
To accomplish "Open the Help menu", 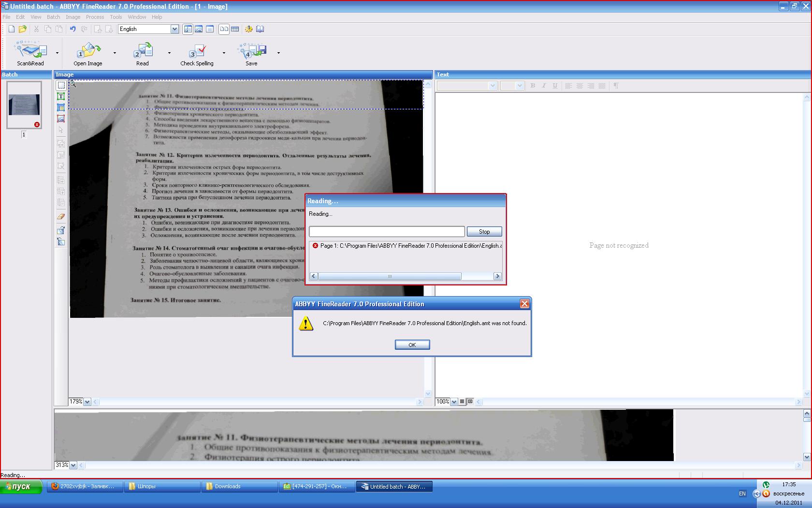I will (157, 17).
